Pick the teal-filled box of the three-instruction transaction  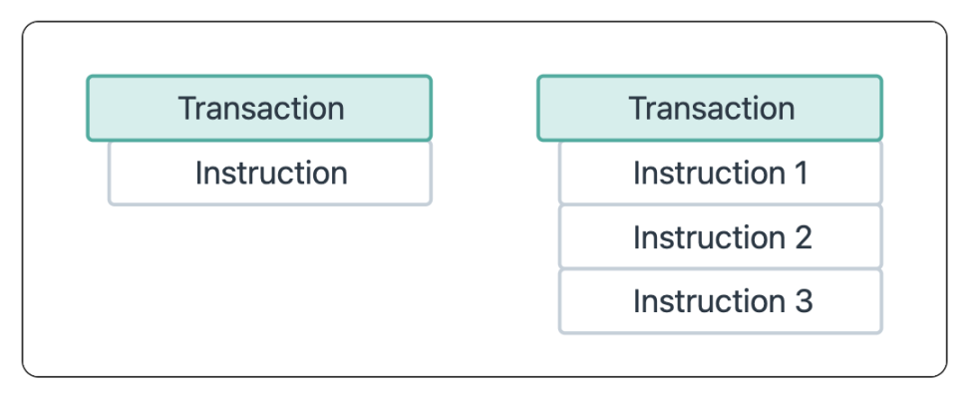click(710, 109)
